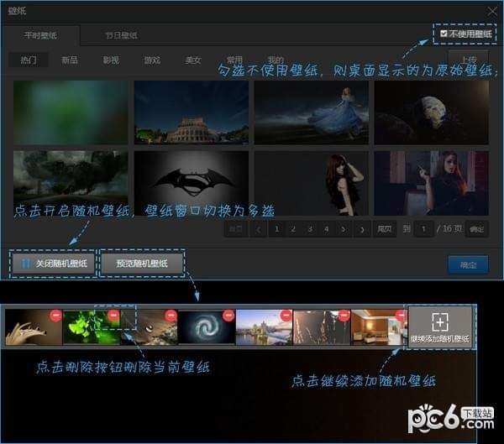Go to the next page arrow in pagination
The width and height of the screenshot is (504, 444).
tap(343, 228)
